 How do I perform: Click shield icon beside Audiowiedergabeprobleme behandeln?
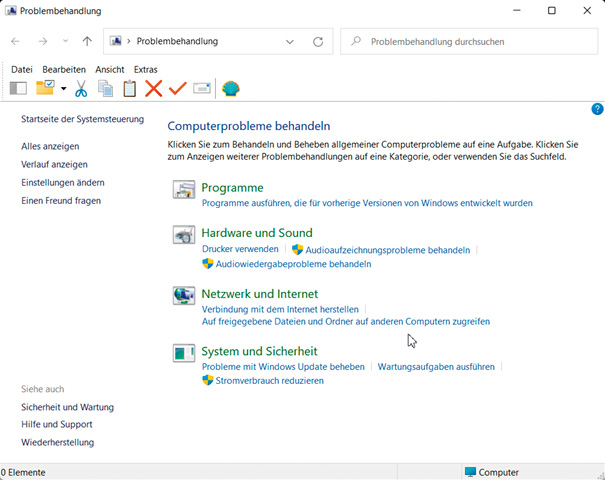[x=208, y=264]
